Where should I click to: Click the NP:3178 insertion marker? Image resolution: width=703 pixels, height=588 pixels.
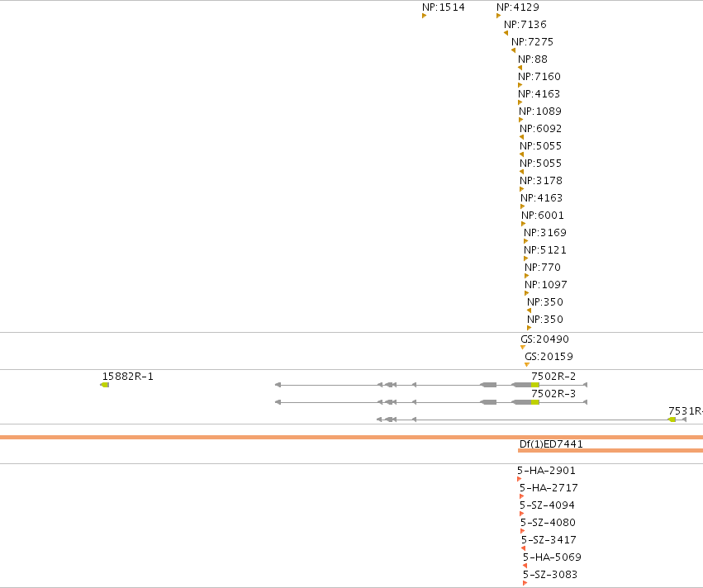click(x=521, y=189)
